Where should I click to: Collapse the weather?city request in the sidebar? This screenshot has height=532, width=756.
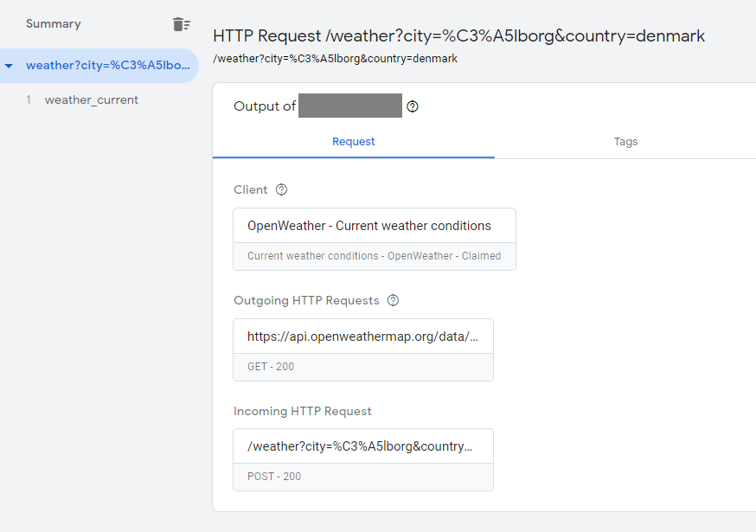tap(10, 65)
